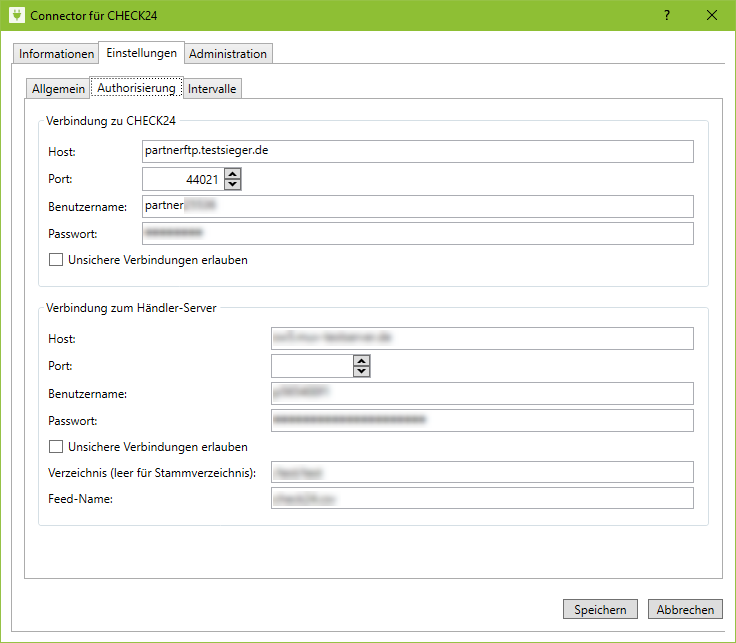This screenshot has width=736, height=643.
Task: Click the help question mark button
Action: tap(666, 16)
